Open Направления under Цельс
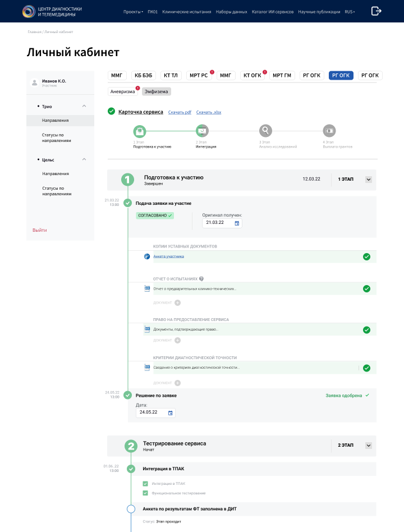Viewport: 404px width, 532px height. [56, 174]
